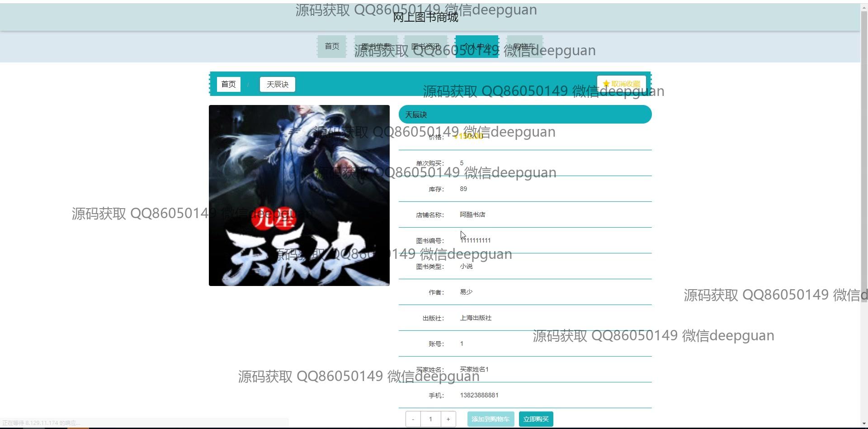Click the 首页 breadcrumb link

228,85
